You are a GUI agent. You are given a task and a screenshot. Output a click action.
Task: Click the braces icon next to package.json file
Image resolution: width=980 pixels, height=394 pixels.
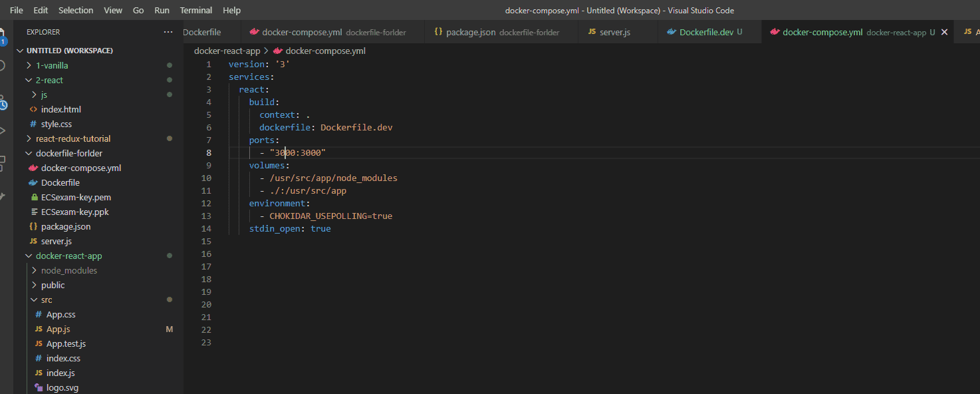pyautogui.click(x=34, y=226)
